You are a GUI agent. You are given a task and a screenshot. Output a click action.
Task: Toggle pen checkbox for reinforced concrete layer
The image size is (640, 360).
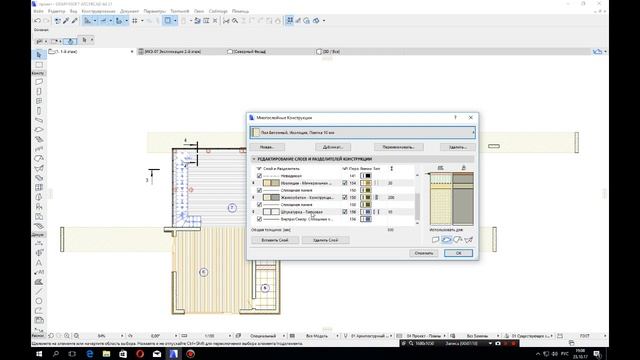345,198
